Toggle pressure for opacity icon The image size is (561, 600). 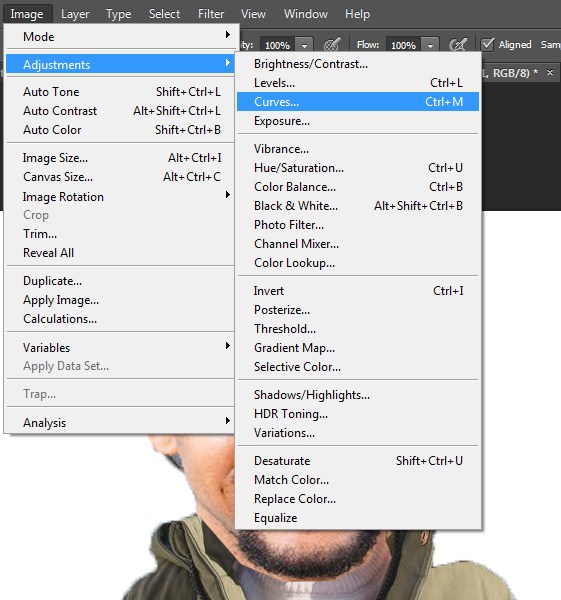pos(332,45)
